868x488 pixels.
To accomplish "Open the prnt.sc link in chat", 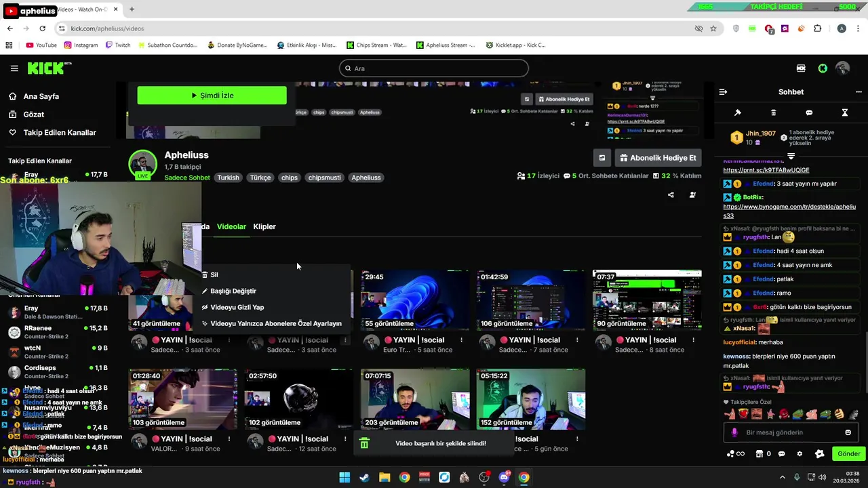I will pos(766,170).
